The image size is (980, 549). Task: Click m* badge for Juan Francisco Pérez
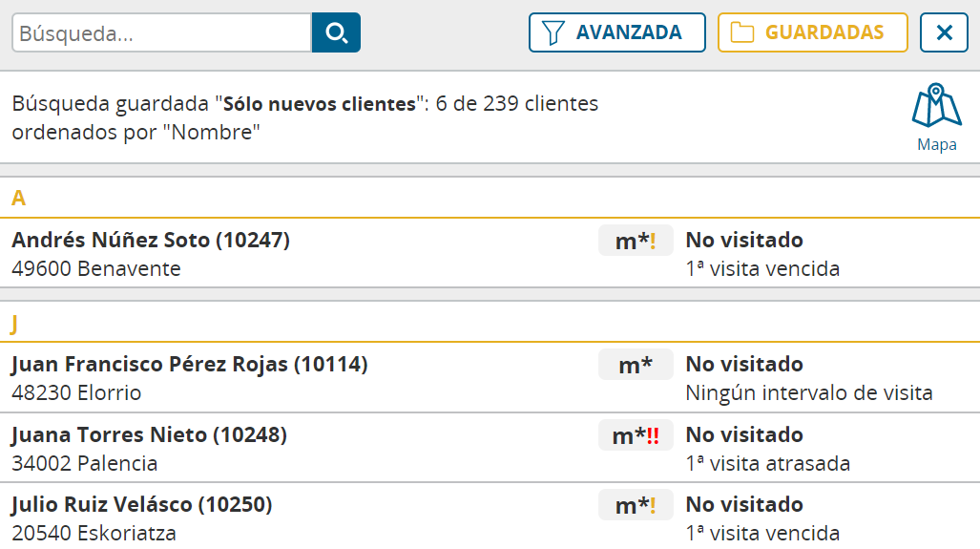click(x=636, y=365)
